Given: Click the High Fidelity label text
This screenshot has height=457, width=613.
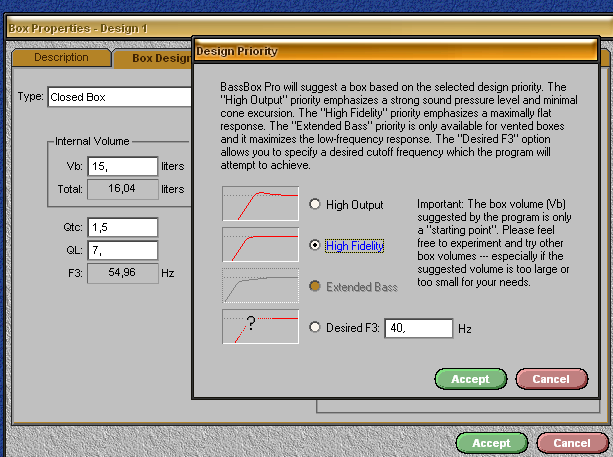Looking at the screenshot, I should coord(355,246).
